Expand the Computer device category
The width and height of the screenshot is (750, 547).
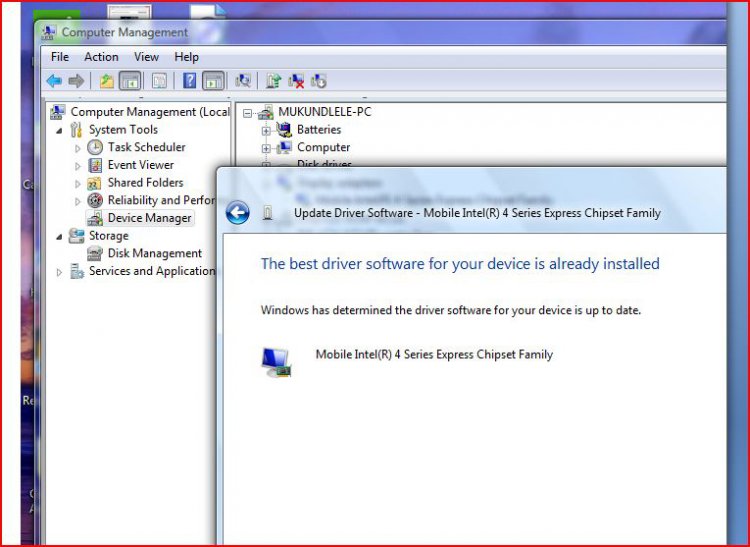tap(266, 148)
